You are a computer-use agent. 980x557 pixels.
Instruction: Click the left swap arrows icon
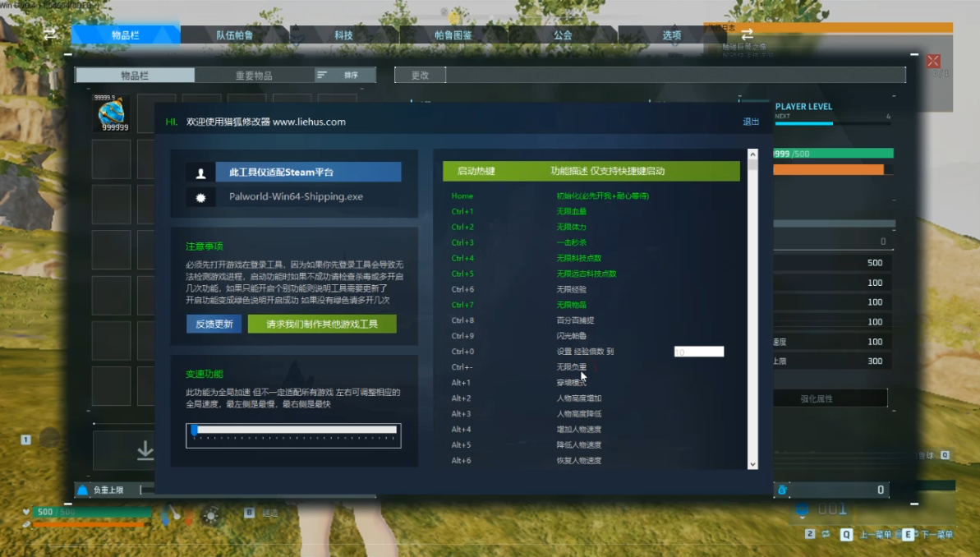pyautogui.click(x=49, y=35)
